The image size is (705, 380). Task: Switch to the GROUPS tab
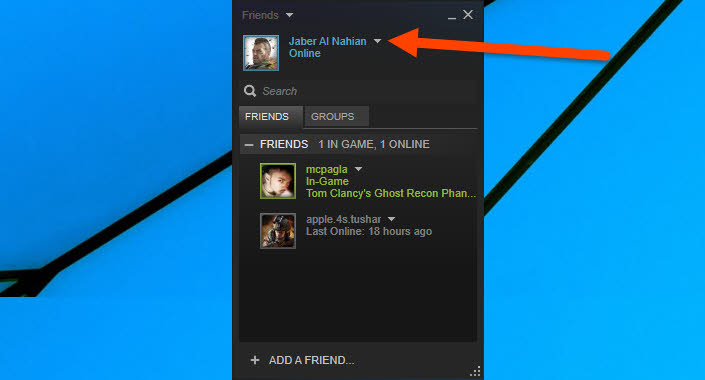336,117
